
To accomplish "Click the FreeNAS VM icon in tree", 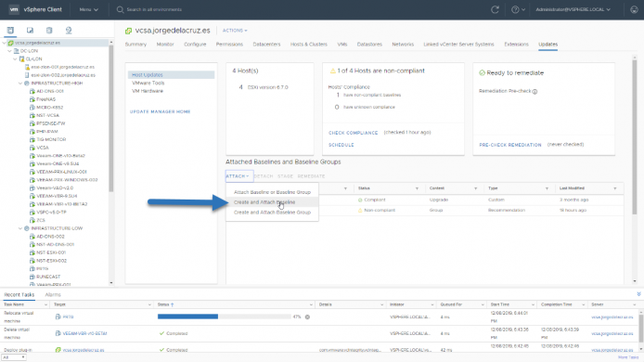I will pos(32,99).
